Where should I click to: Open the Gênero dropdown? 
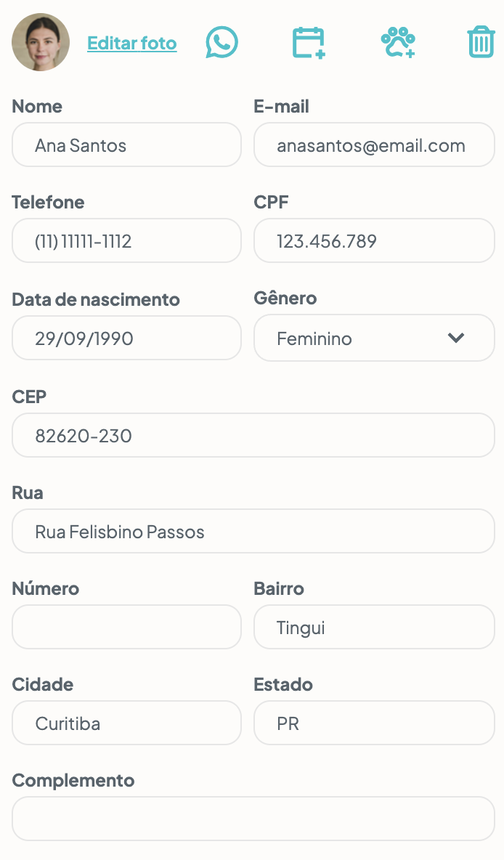click(x=457, y=338)
